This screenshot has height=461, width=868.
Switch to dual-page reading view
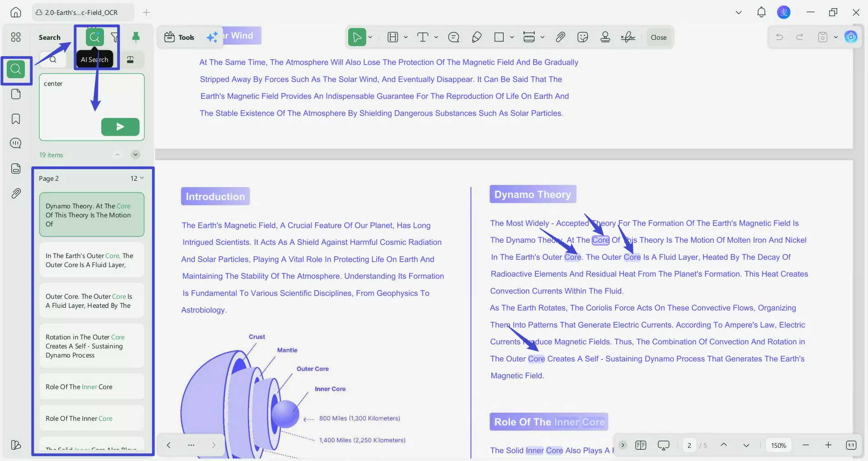tap(640, 445)
